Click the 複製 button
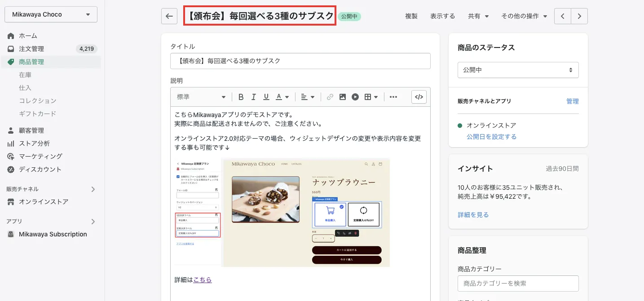 411,16
